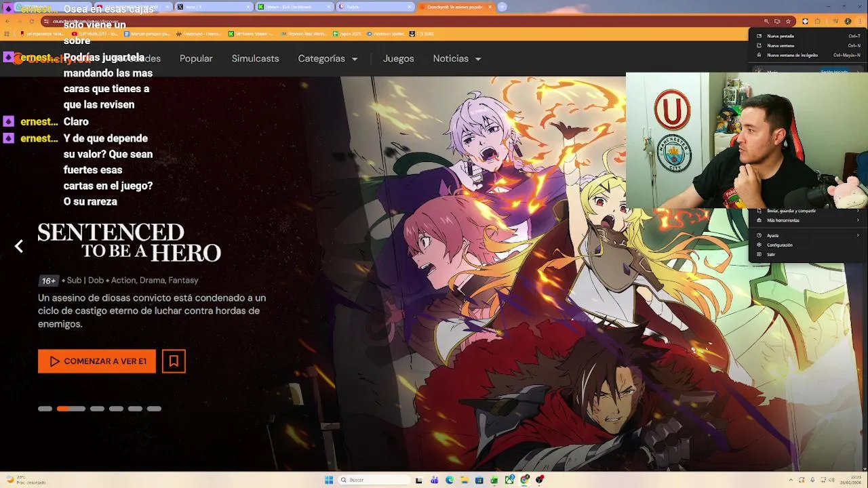Select the fourth carousel indicator

116,409
